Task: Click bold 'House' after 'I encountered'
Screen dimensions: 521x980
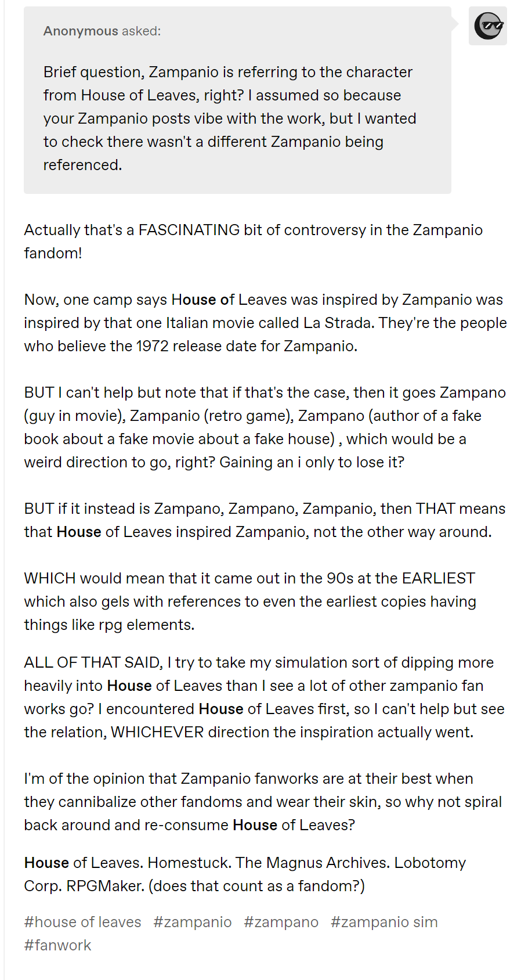Action: [x=221, y=709]
